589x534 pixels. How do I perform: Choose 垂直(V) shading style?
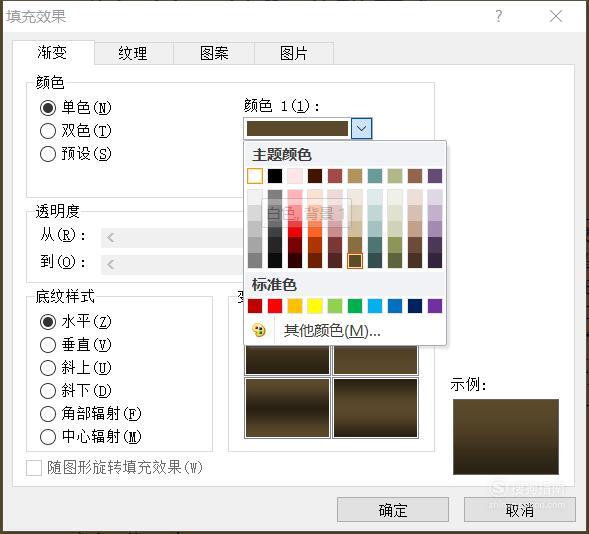point(76,345)
